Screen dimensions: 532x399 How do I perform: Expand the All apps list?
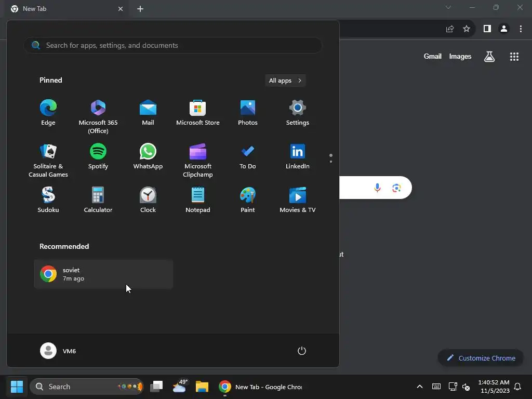click(x=285, y=81)
